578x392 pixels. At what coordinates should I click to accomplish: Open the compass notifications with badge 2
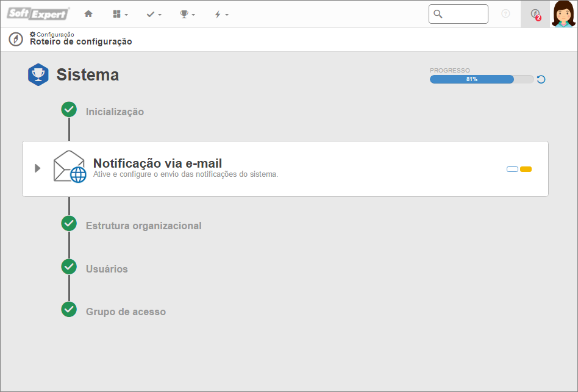click(x=535, y=14)
